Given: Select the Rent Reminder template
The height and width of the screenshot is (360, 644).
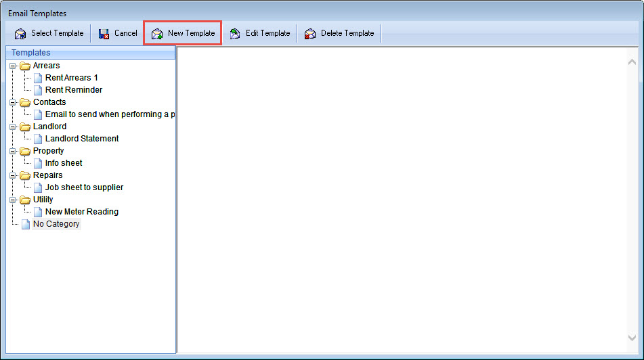Looking at the screenshot, I should tap(74, 90).
